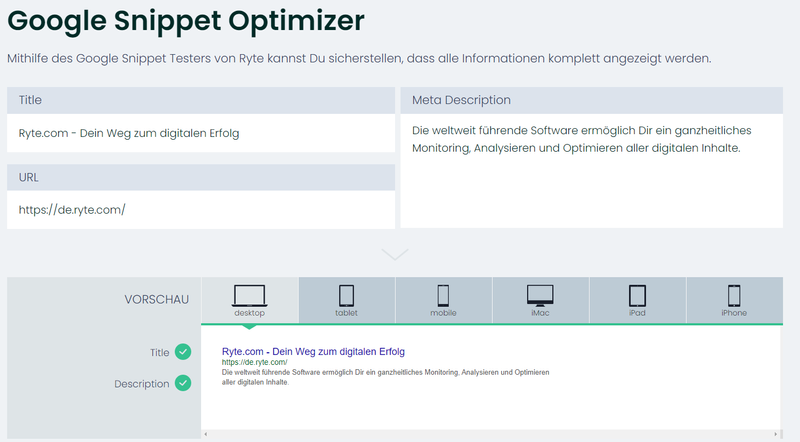Click the VORSCHAU label
Viewport: 800px width, 442px height.
pyautogui.click(x=157, y=300)
